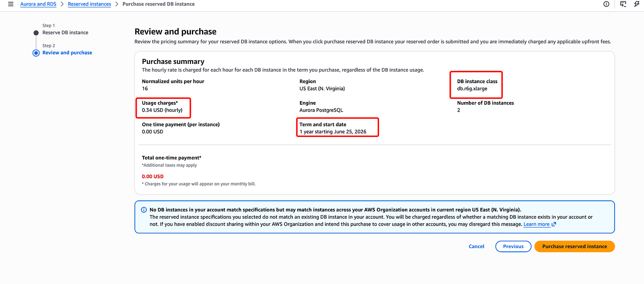The width and height of the screenshot is (644, 284).
Task: Click the info icon in the blue notice
Action: point(144,210)
